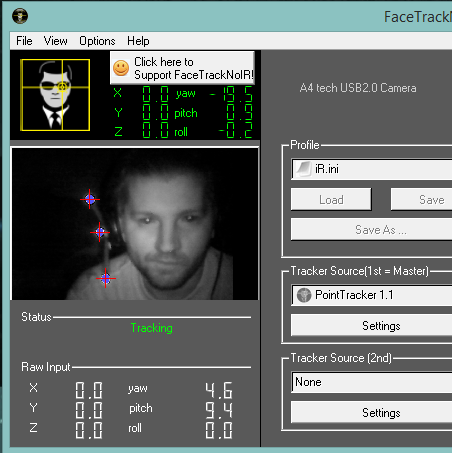This screenshot has width=452, height=453.
Task: Open the iR.ini profile dropdown
Action: tap(372, 169)
